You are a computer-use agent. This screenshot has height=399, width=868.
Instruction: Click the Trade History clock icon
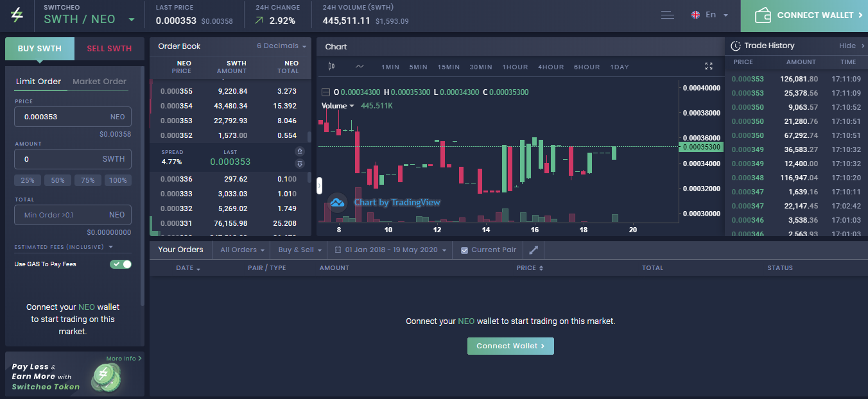pyautogui.click(x=736, y=46)
